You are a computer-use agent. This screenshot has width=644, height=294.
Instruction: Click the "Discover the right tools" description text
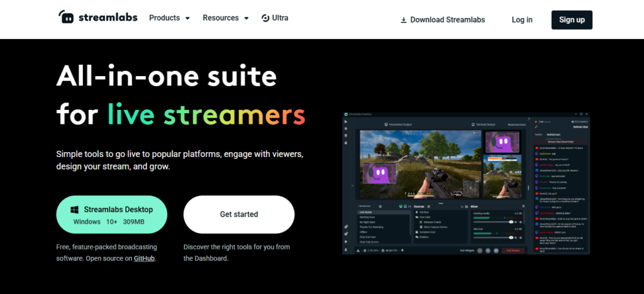point(237,253)
